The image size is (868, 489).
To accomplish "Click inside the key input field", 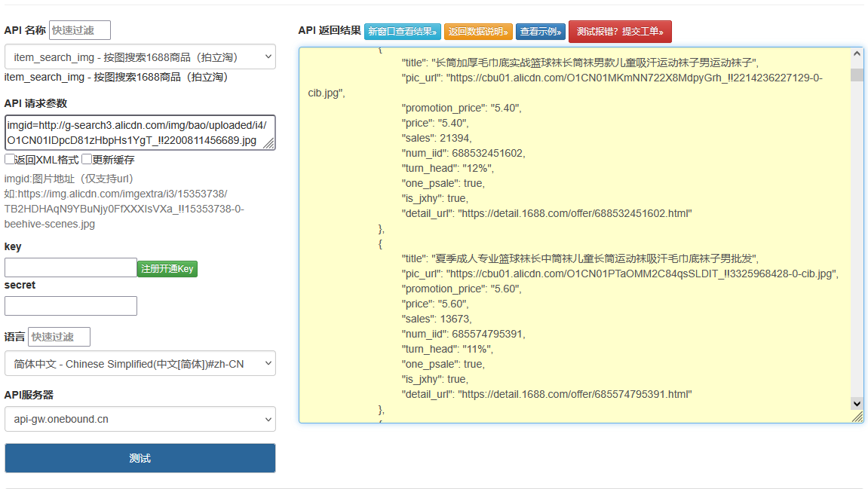I will point(70,267).
